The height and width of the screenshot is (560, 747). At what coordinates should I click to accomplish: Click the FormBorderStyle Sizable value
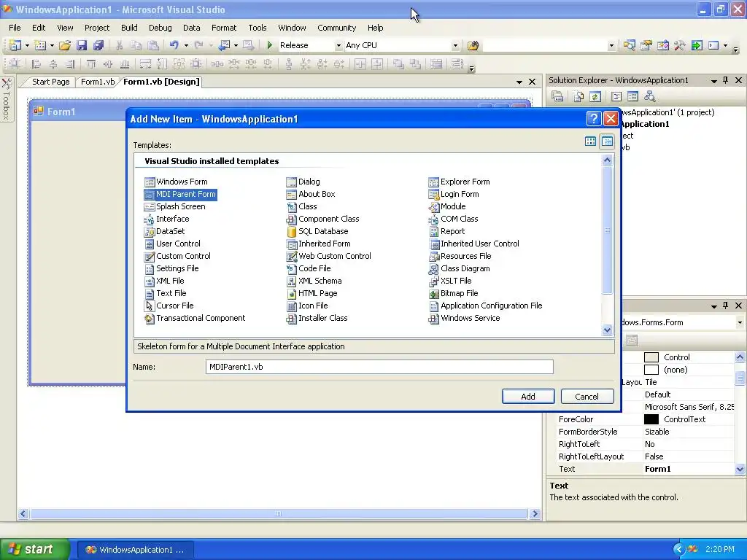click(689, 432)
